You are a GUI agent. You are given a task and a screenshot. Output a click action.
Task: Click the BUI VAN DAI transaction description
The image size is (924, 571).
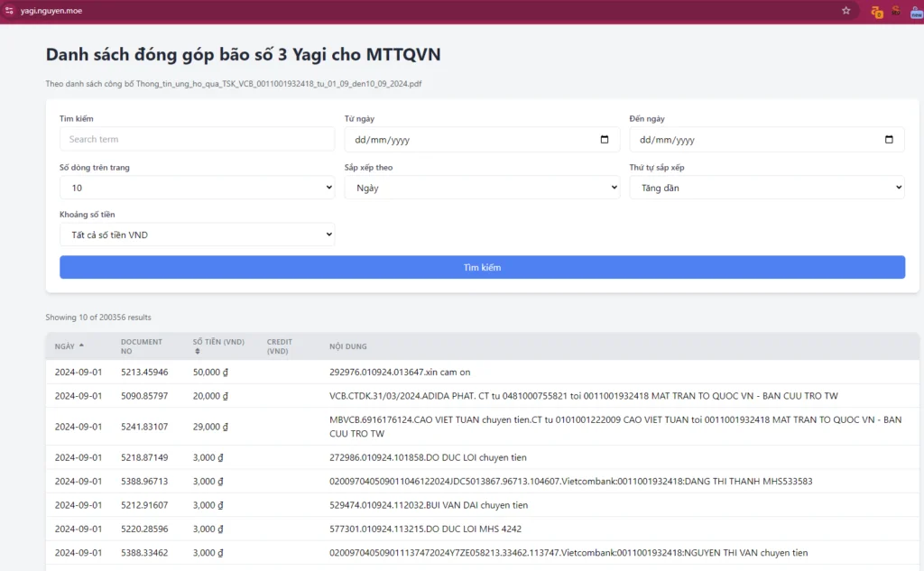coord(429,505)
